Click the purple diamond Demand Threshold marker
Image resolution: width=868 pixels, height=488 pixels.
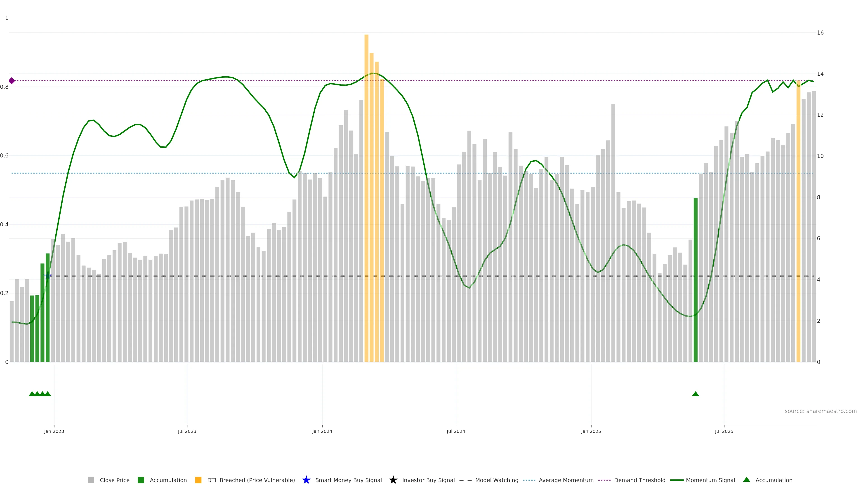(12, 81)
